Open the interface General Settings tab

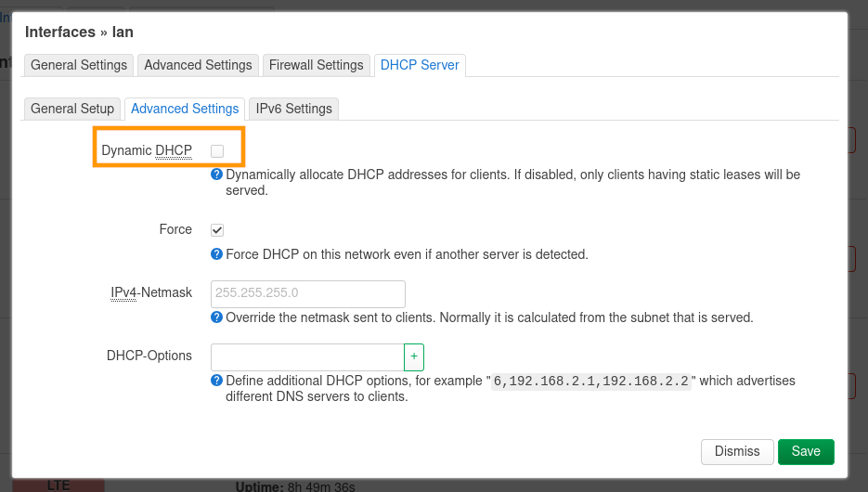tap(79, 65)
